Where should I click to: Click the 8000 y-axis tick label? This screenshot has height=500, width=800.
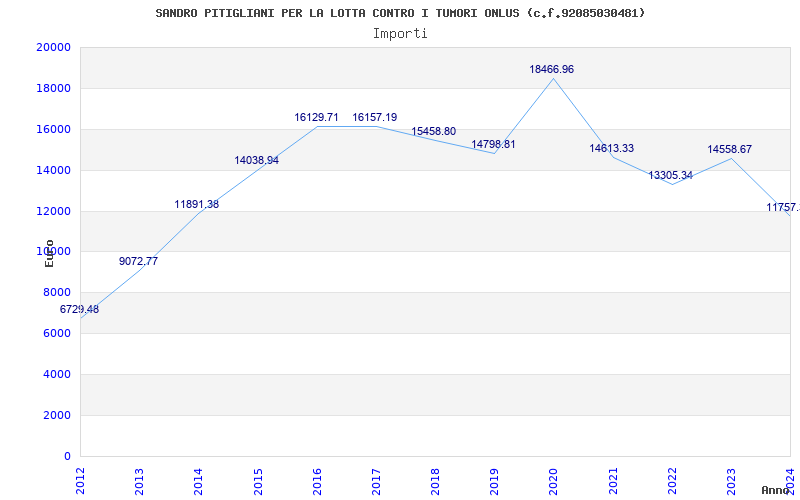[56, 293]
